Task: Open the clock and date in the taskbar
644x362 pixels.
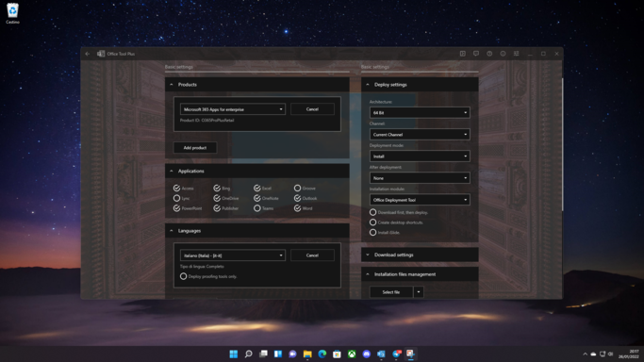Action: 628,354
